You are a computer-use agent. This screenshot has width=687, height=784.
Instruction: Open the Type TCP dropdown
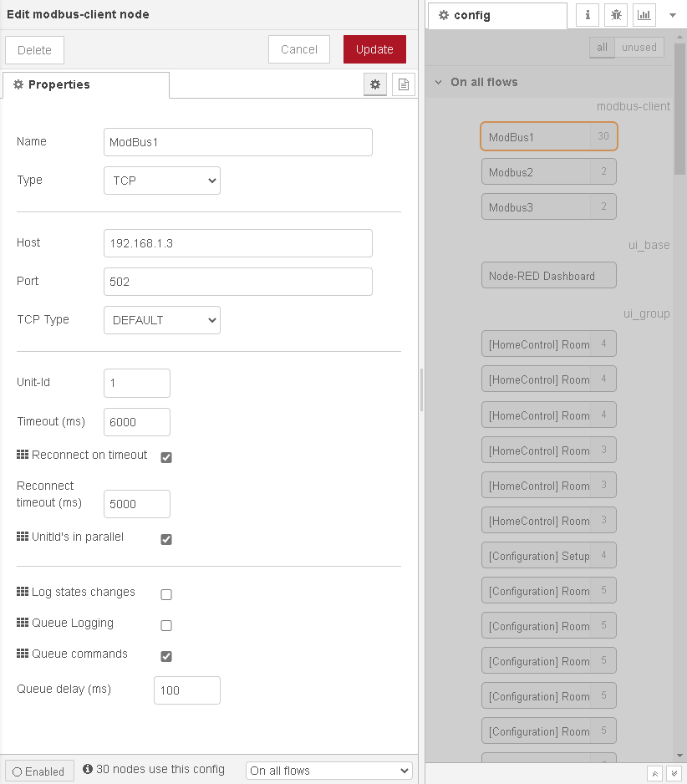click(x=162, y=181)
